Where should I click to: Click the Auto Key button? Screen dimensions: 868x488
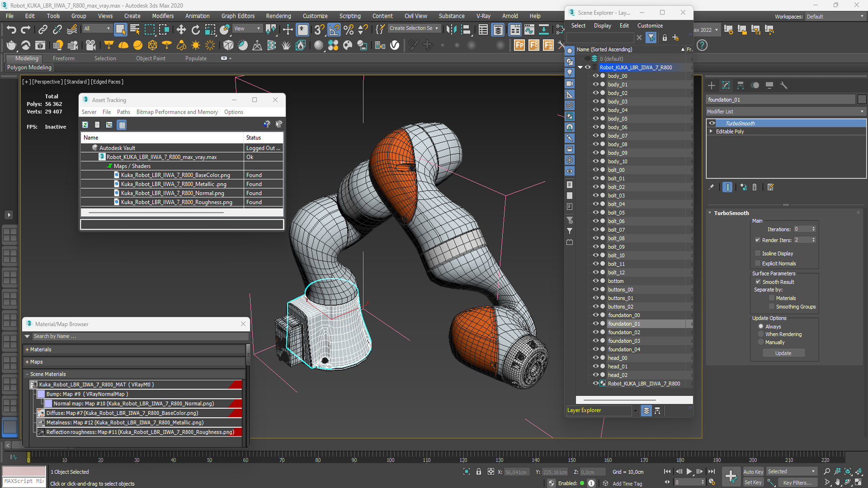tap(753, 472)
